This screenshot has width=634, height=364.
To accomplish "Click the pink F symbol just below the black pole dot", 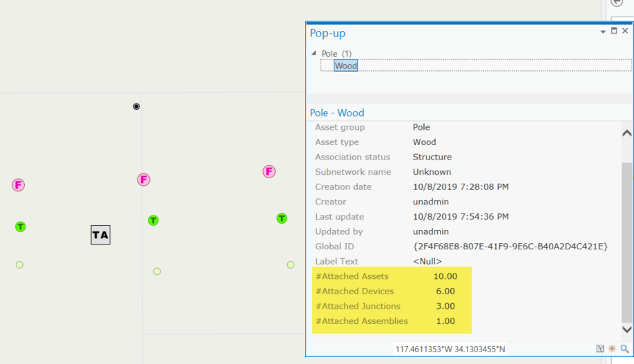I will click(x=144, y=180).
